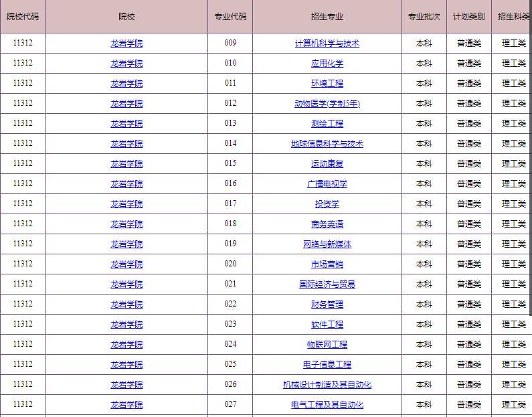Image resolution: width=532 pixels, height=417 pixels.
Task: Click 龙岩学院 link in row 014
Action: point(126,144)
